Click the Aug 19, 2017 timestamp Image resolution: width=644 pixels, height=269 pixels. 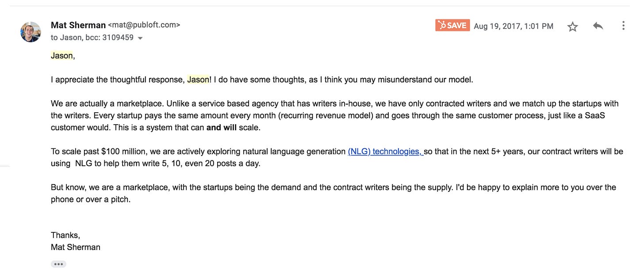click(x=514, y=26)
